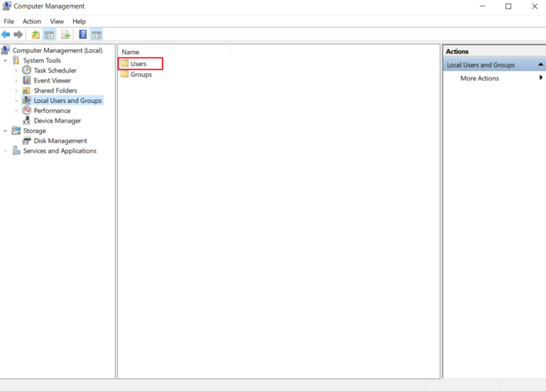The width and height of the screenshot is (546, 392).
Task: Click the Disk Management icon
Action: point(26,141)
